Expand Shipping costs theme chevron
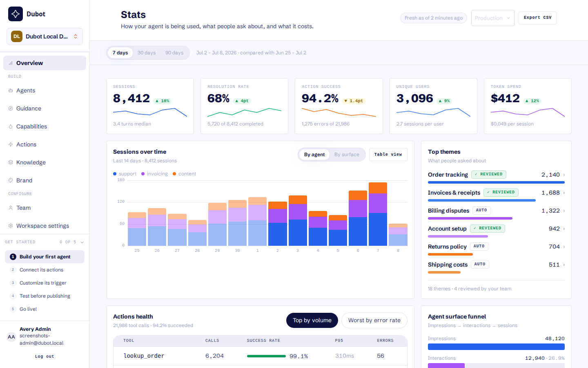This screenshot has width=588, height=368. click(x=564, y=265)
